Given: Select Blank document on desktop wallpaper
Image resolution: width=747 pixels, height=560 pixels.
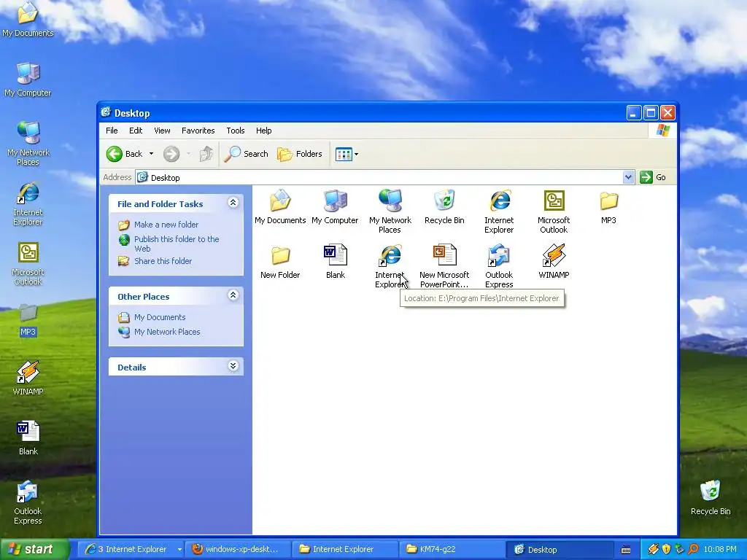Looking at the screenshot, I should click(x=28, y=438).
